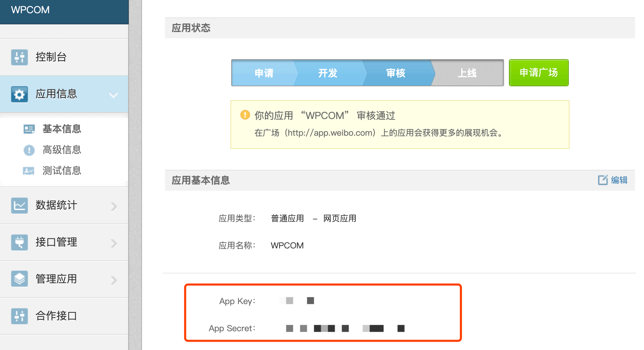Select 测试信息 submenu item

(62, 170)
